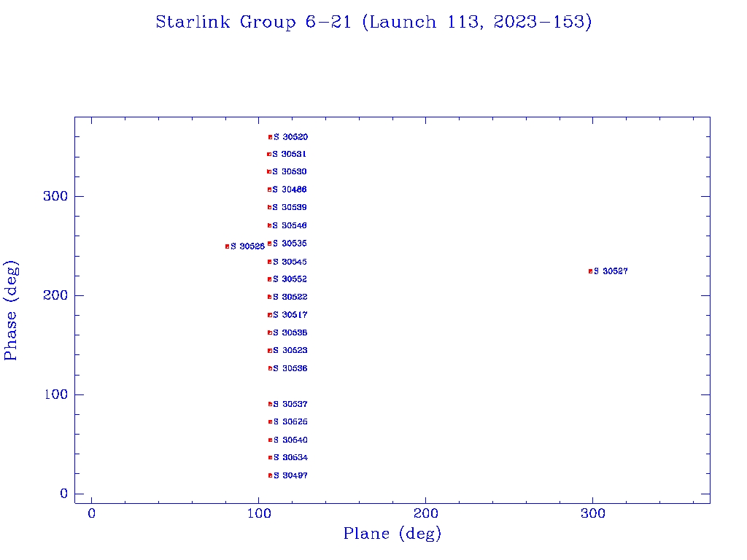Viewport: 747px width, 560px height.
Task: Click the 'Plane (deg)' horizontal axis title
Action: [x=392, y=534]
